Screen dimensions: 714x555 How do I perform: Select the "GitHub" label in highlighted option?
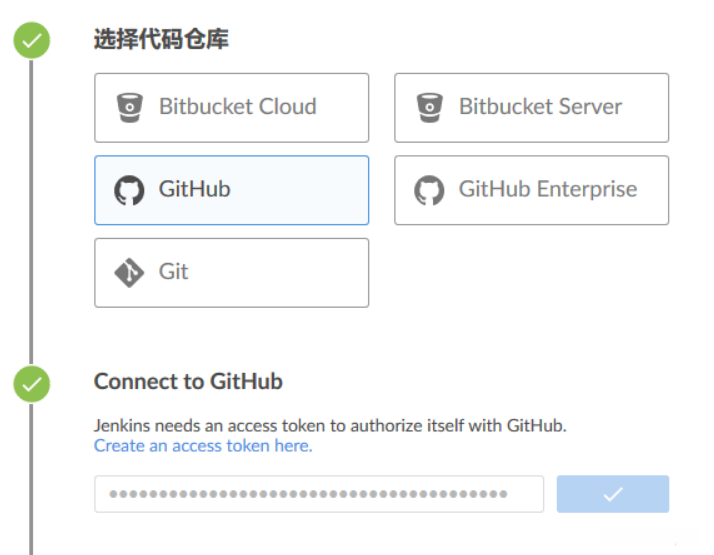coord(194,189)
